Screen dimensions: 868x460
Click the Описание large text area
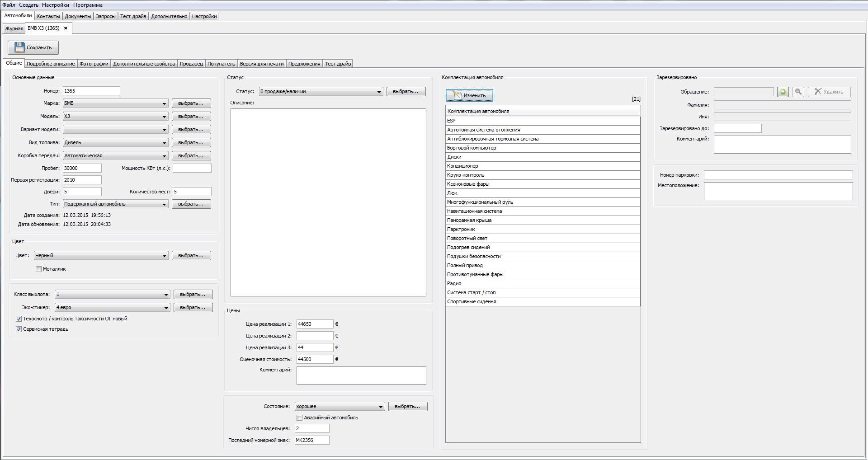(x=328, y=202)
